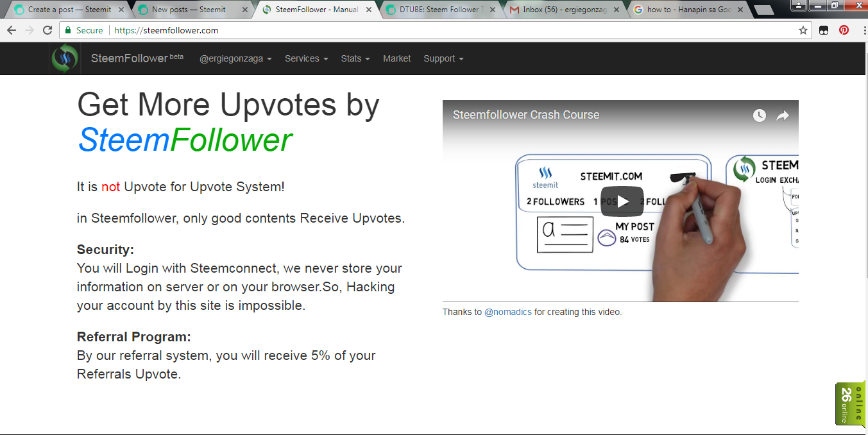Screen dimensions: 868x435
Task: Click the Referral Program: heading text
Action: pyautogui.click(x=134, y=337)
